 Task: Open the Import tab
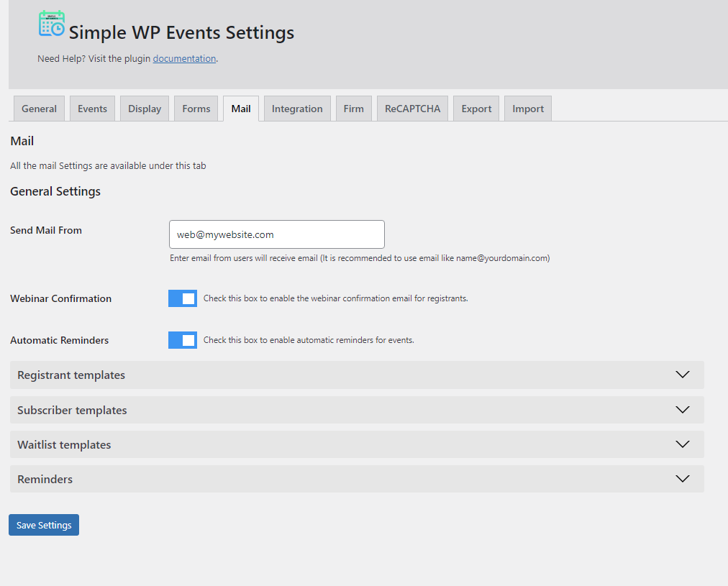pyautogui.click(x=528, y=109)
